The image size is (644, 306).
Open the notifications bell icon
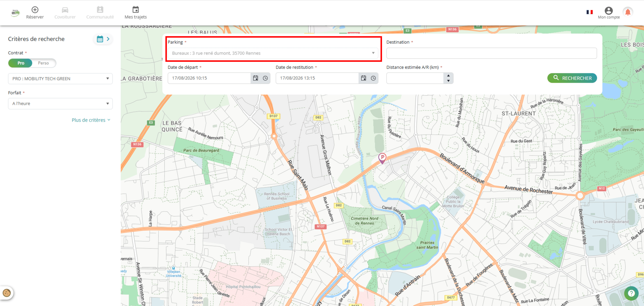point(628,12)
